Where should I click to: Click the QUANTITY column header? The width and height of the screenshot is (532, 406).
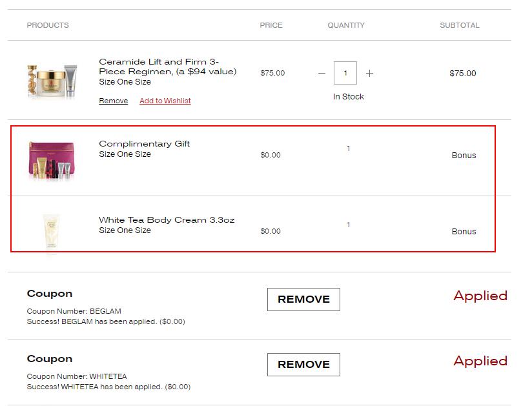pyautogui.click(x=346, y=25)
